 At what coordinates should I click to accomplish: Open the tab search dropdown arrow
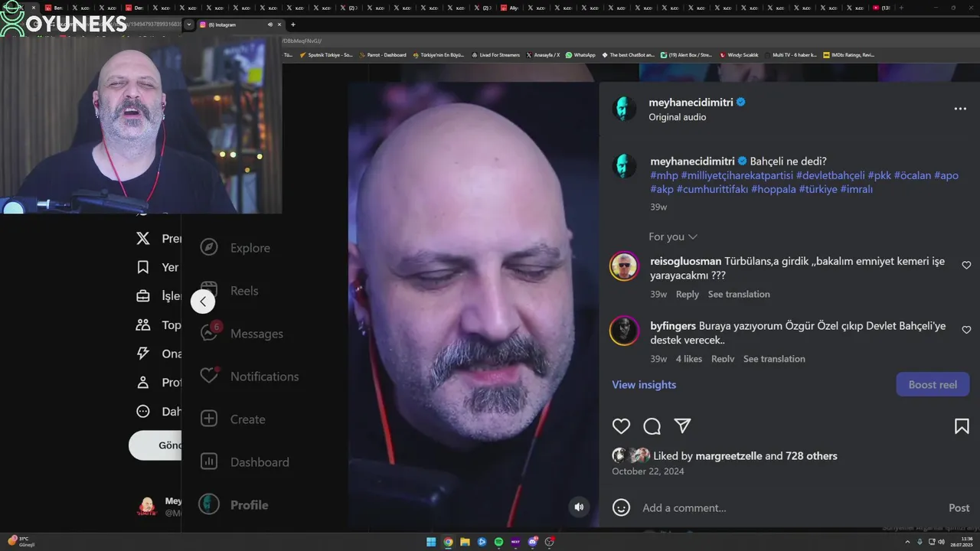189,24
